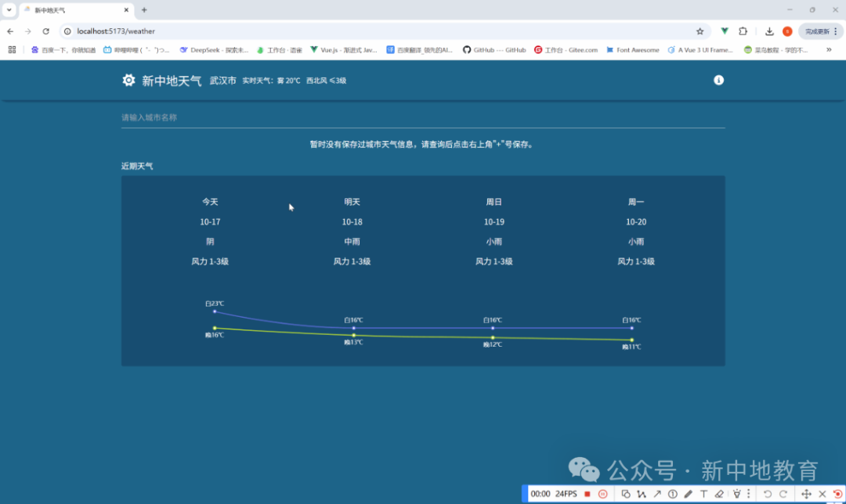Open the recorder toolbar more-options dots
Image resolution: width=846 pixels, height=504 pixels.
[x=748, y=494]
